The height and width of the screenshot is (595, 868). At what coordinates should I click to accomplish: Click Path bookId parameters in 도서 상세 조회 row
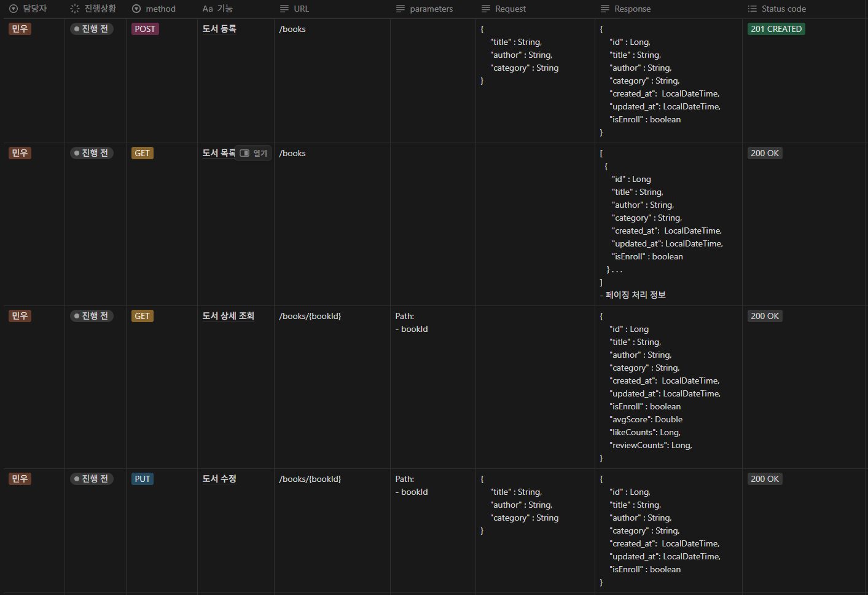pyautogui.click(x=412, y=323)
